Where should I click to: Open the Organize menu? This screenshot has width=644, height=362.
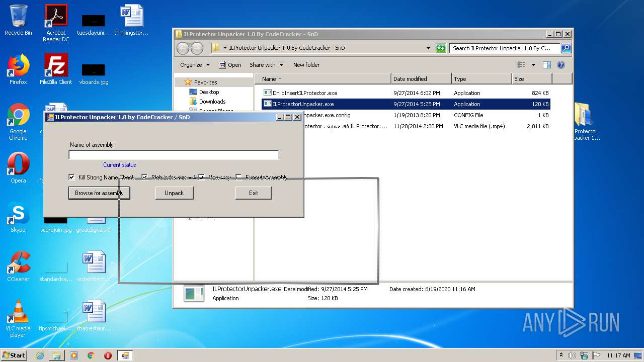[195, 65]
